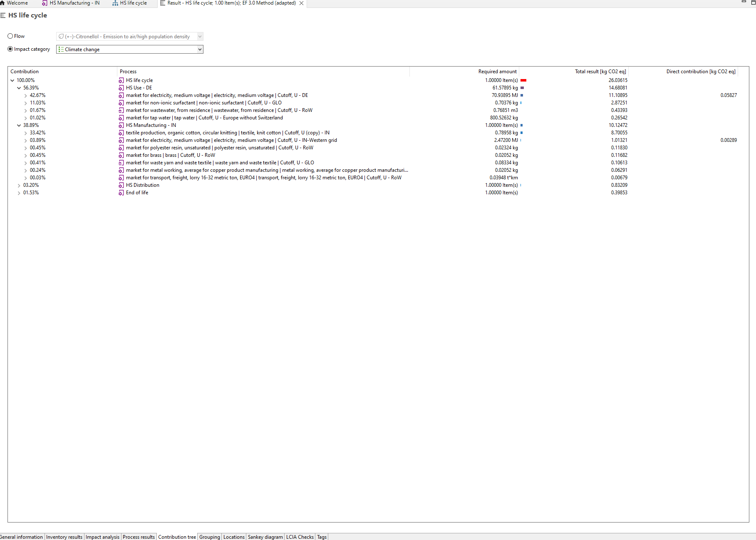Screen dimensions: 756x540
Task: Close the Result - HS life cycle tab
Action: point(302,3)
